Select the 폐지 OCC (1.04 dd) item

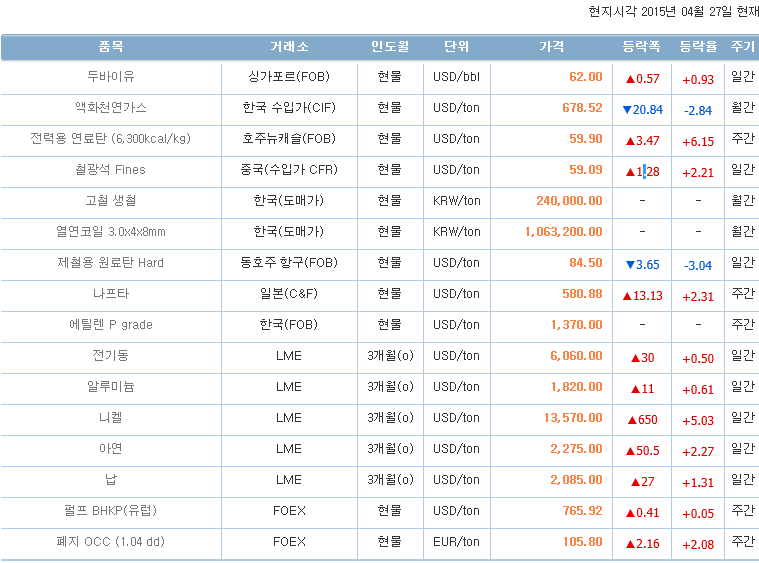coord(111,542)
